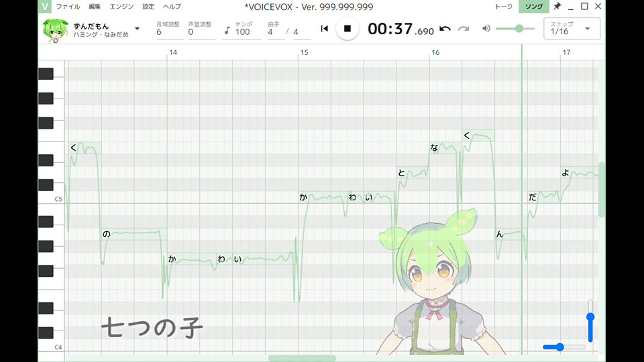644x362 pixels.
Task: Click the C5 piano key
Action: [52, 198]
